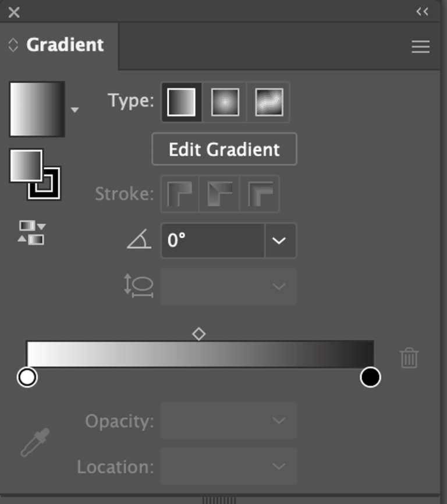447x504 pixels.
Task: Select the white gradient stop
Action: pyautogui.click(x=27, y=378)
